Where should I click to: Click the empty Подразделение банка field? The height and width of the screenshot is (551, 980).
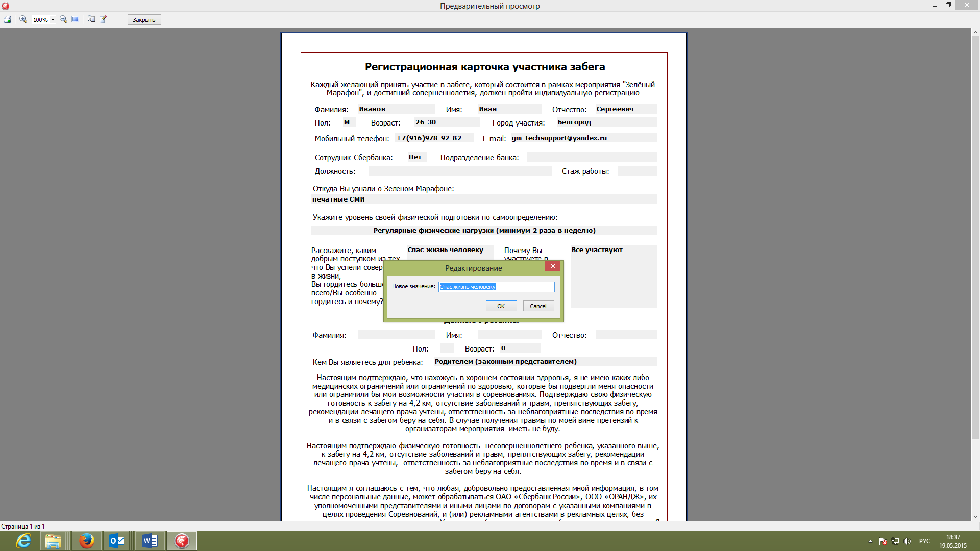coord(592,157)
